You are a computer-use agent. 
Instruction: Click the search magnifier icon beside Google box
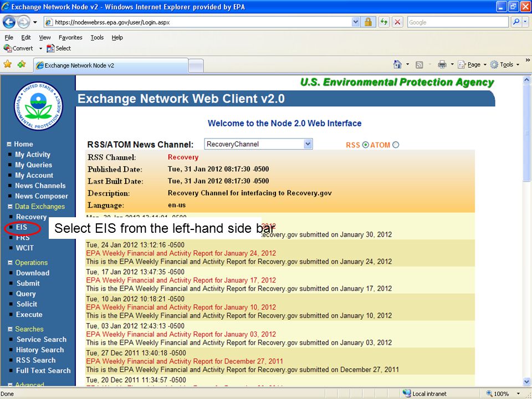coord(516,22)
